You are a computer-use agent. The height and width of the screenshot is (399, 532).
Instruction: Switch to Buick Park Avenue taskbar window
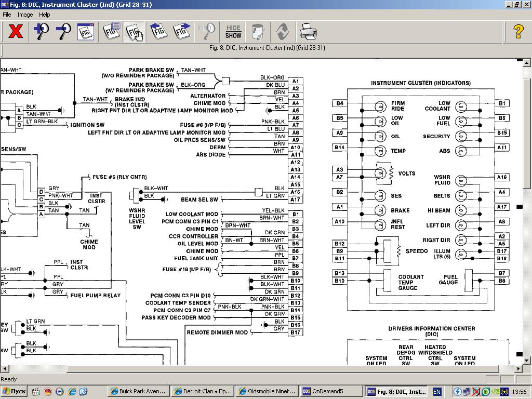click(138, 391)
